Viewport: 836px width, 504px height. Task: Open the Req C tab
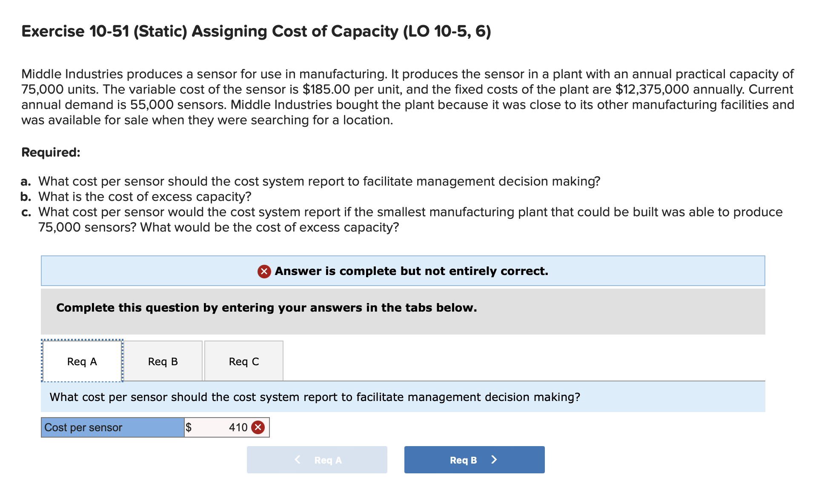coord(243,361)
